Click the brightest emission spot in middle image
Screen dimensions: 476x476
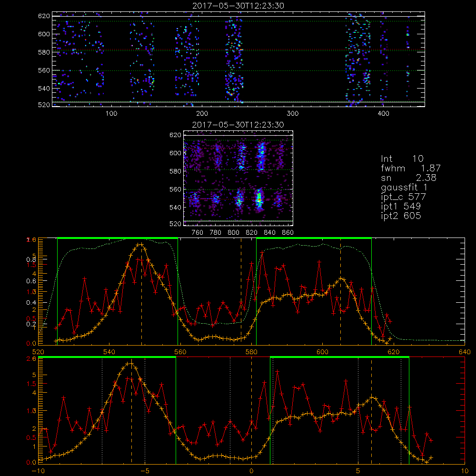[259, 199]
